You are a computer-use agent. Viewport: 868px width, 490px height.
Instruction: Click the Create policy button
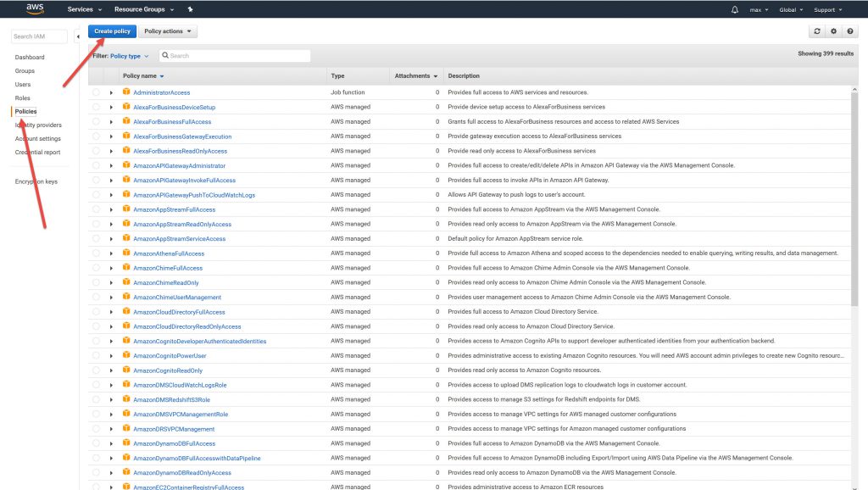click(112, 31)
